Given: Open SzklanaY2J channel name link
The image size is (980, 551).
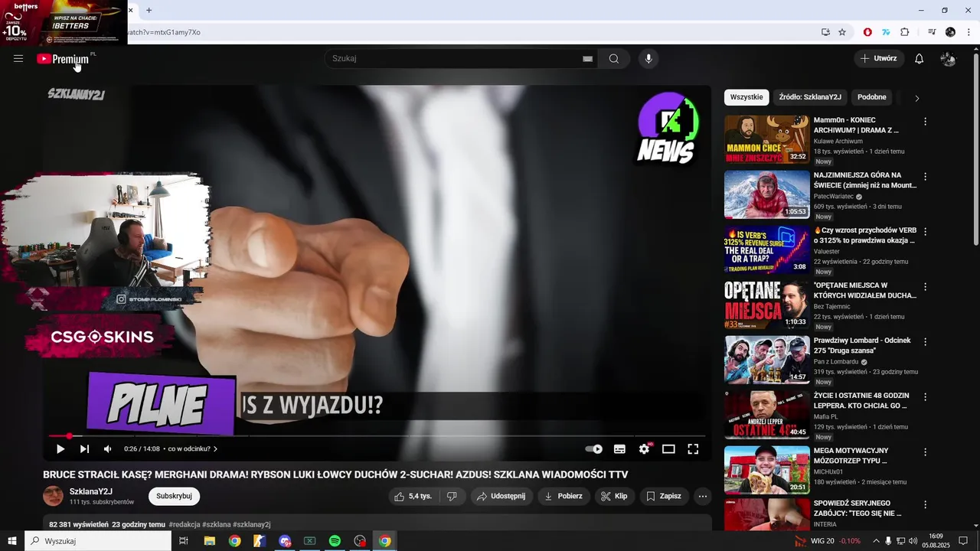Looking at the screenshot, I should 90,491.
